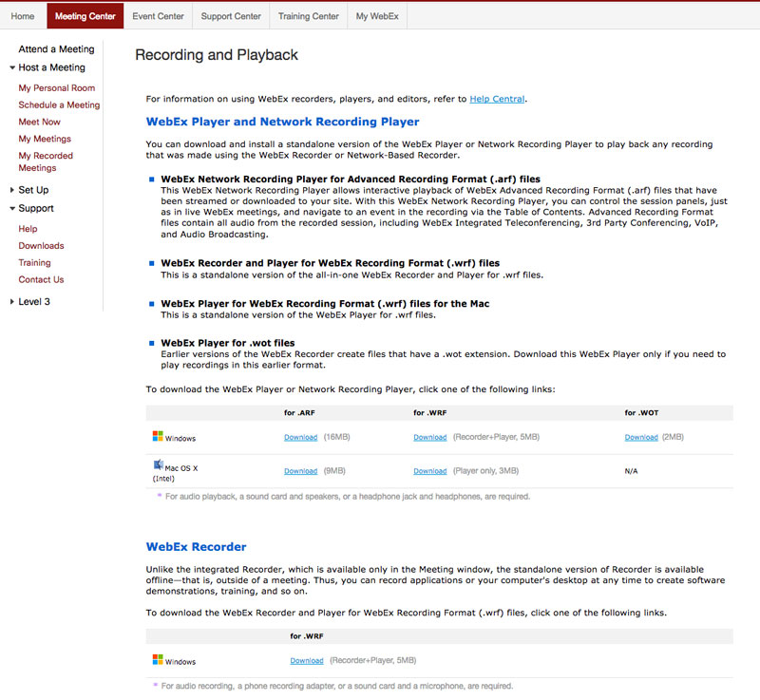Image resolution: width=760 pixels, height=700 pixels.
Task: Click the blue bullet beside WebEx Player for .wot
Action: (152, 343)
